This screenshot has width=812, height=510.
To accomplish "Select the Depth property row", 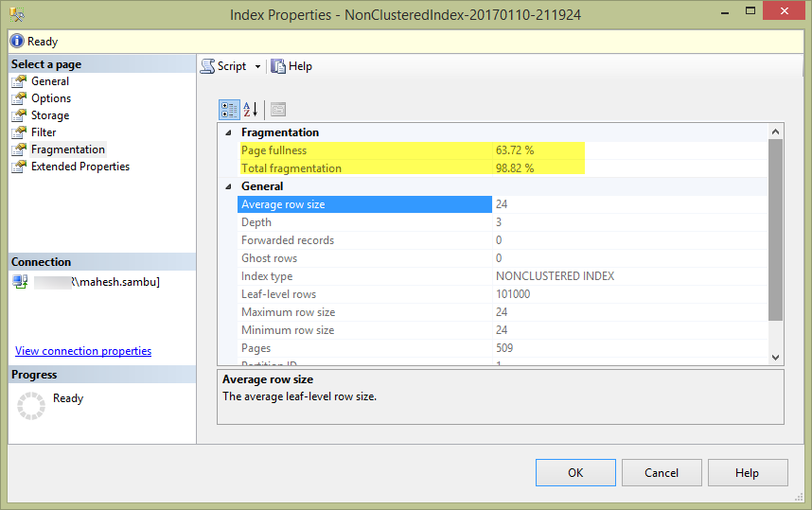I will [503, 222].
